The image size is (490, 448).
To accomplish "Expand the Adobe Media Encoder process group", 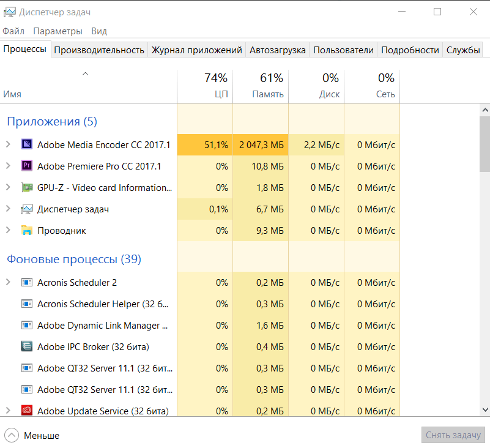I will [x=8, y=145].
